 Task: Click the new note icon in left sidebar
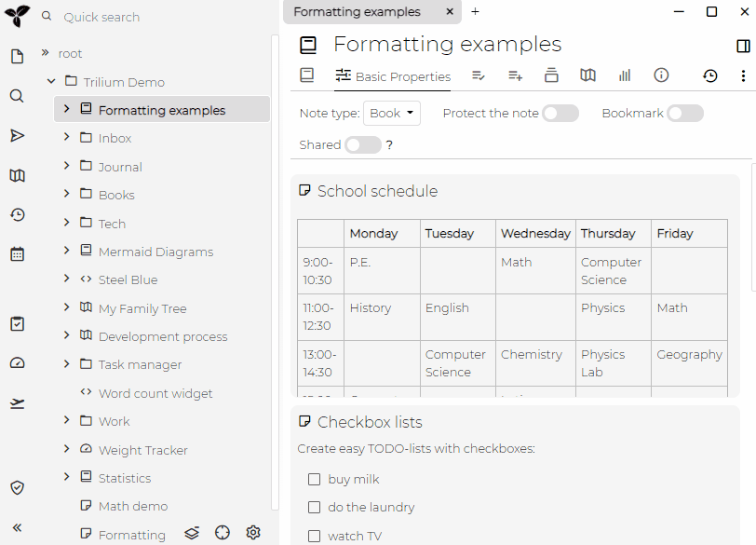(x=17, y=57)
